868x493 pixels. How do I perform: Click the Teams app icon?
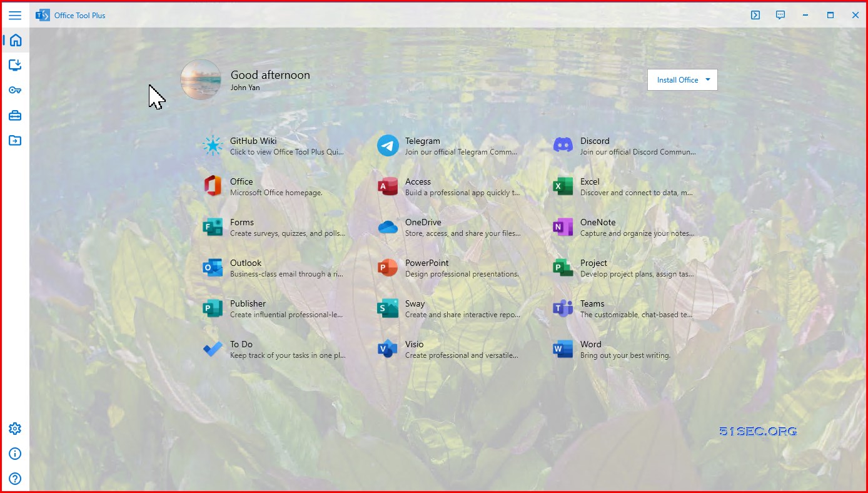pyautogui.click(x=563, y=308)
